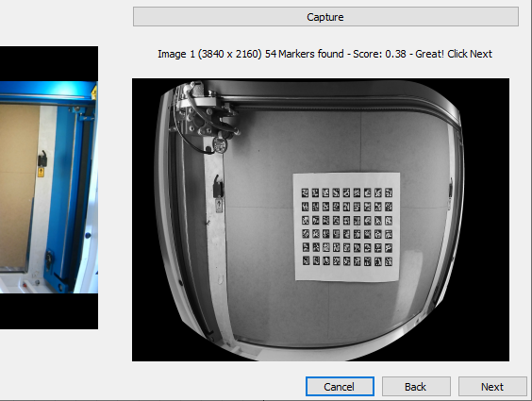Select the bottom-right marker on calibration sheet
This screenshot has width=532, height=401.
pyautogui.click(x=389, y=261)
